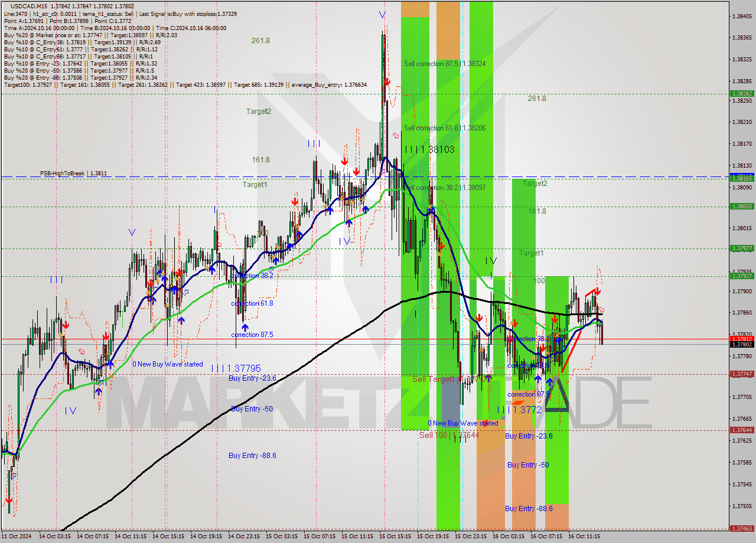Click the '16 Oct 11:15' time axis label
The image size is (756, 543).
[x=584, y=537]
